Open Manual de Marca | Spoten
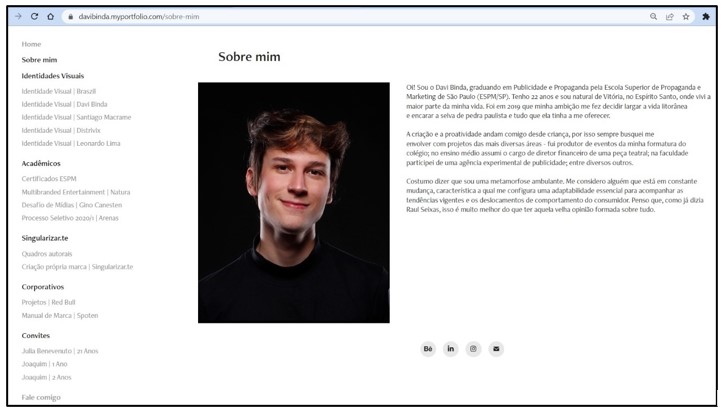Viewport: 722px width, 410px height. point(60,315)
